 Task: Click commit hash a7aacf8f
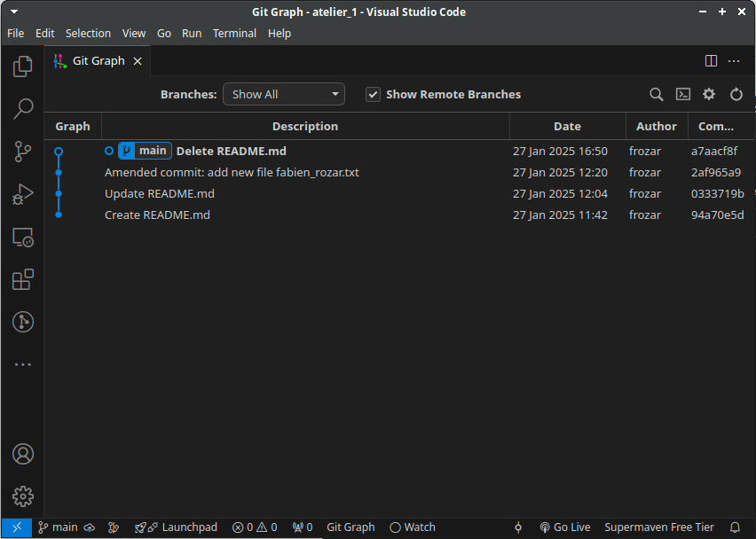[714, 152]
